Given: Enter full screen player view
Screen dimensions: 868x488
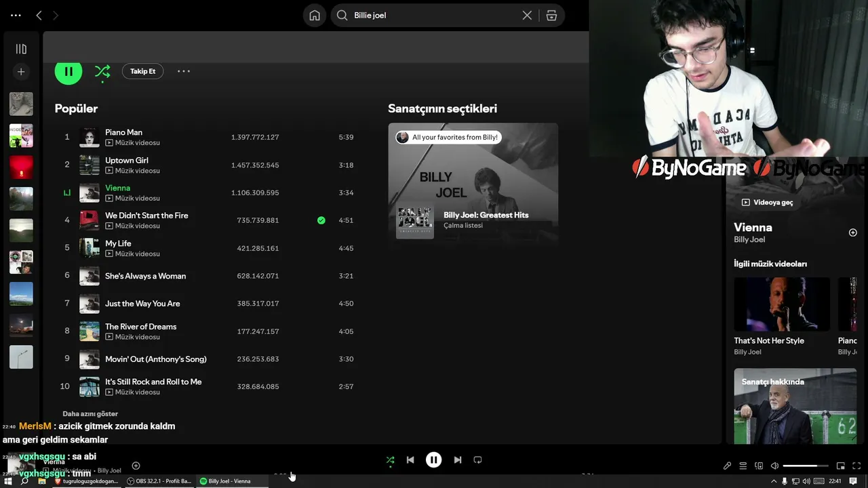Looking at the screenshot, I should point(856,466).
